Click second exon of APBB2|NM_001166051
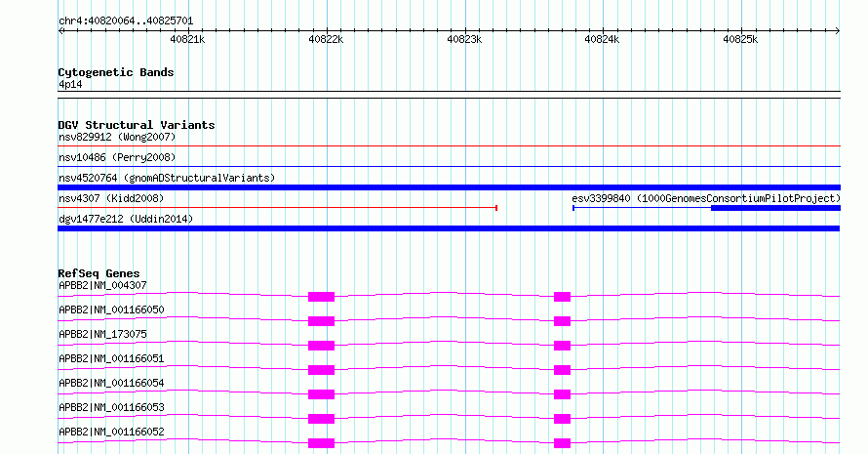The image size is (868, 454). (x=562, y=370)
